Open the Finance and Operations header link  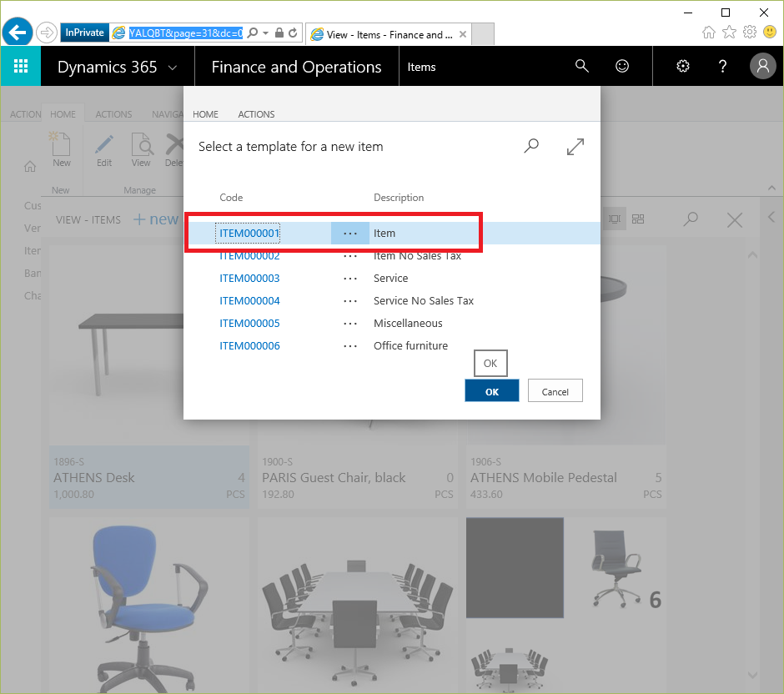296,67
